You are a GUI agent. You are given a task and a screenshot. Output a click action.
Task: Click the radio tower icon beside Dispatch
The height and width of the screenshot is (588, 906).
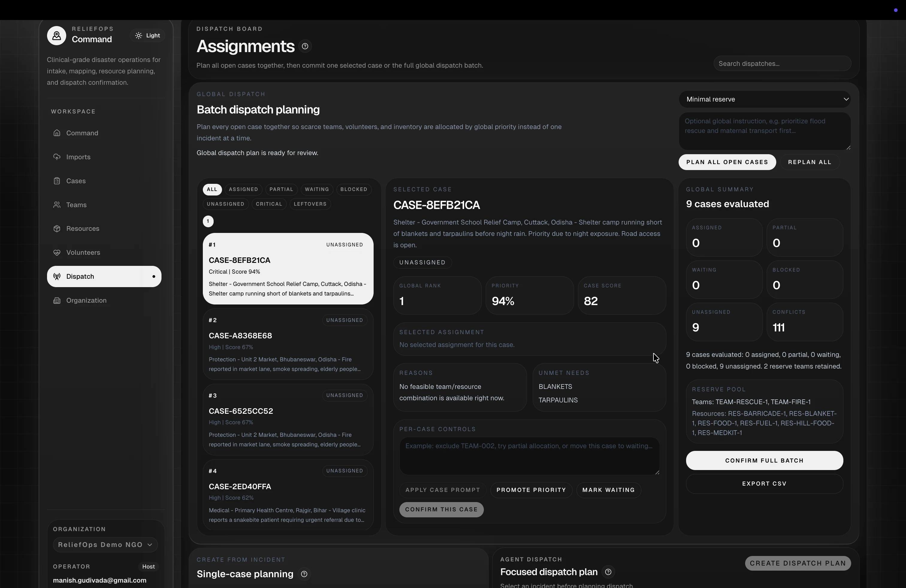click(x=57, y=277)
